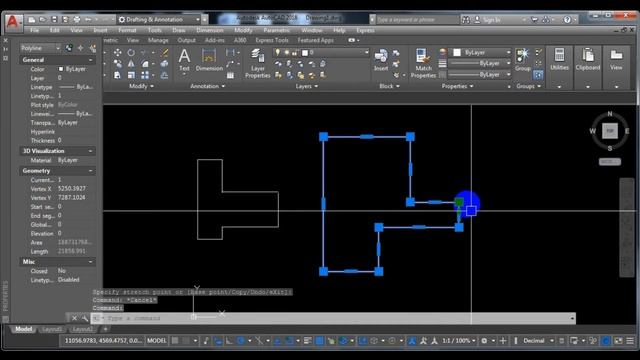Open the View panel button
Viewport: 640px width, 360px height.
[x=616, y=60]
